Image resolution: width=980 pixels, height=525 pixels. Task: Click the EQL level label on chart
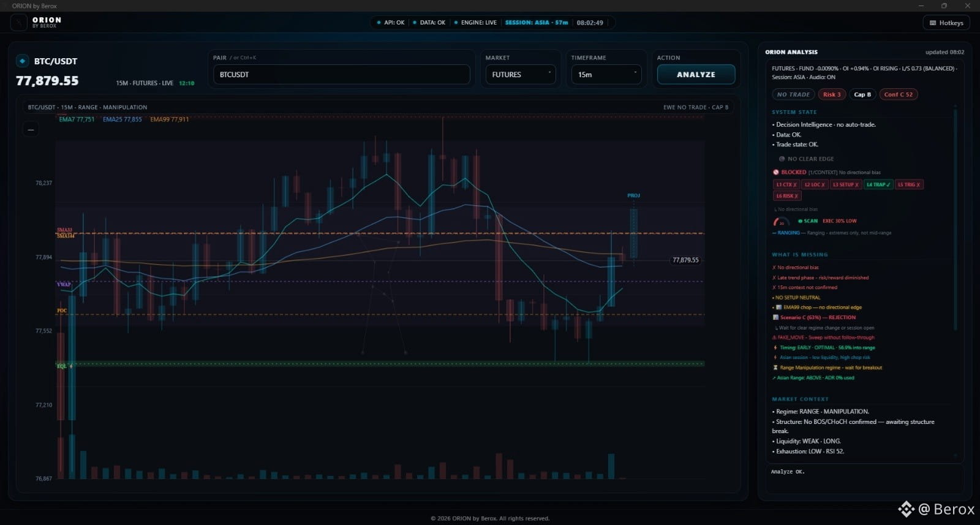61,366
